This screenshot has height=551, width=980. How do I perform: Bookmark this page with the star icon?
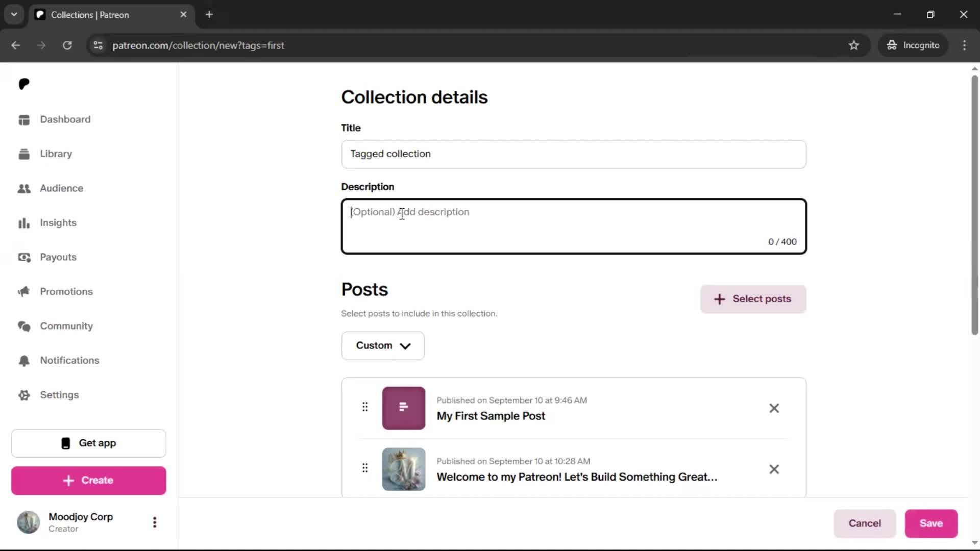coord(854,45)
